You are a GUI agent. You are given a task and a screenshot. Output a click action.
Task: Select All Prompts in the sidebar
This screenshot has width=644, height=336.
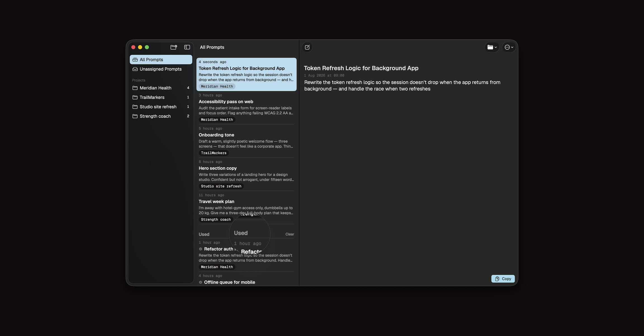tap(161, 59)
